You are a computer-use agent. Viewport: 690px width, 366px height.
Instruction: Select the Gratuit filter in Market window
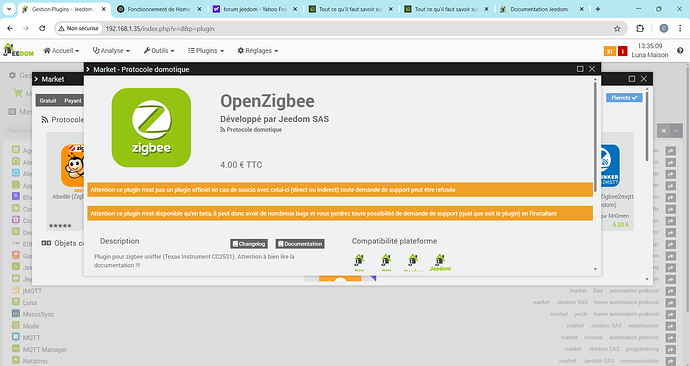[x=48, y=101]
